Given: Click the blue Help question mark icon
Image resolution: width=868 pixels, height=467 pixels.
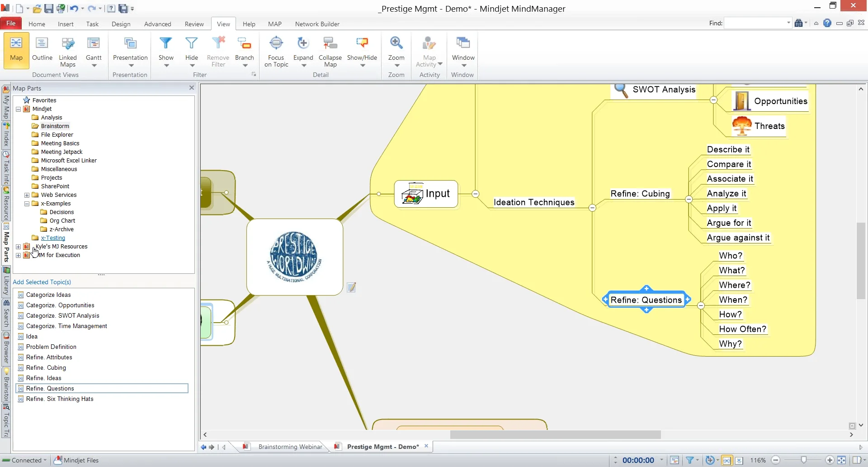Looking at the screenshot, I should [x=827, y=23].
